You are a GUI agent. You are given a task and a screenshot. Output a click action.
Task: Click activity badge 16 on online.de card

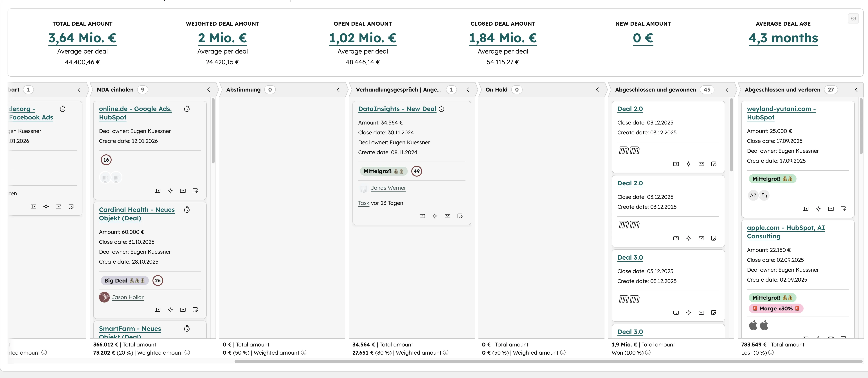(107, 159)
